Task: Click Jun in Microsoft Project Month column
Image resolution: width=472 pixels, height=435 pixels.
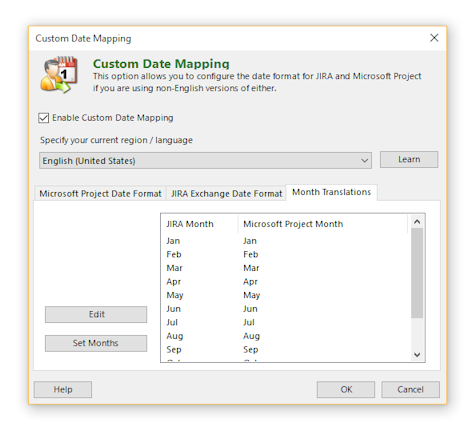Action: (250, 309)
